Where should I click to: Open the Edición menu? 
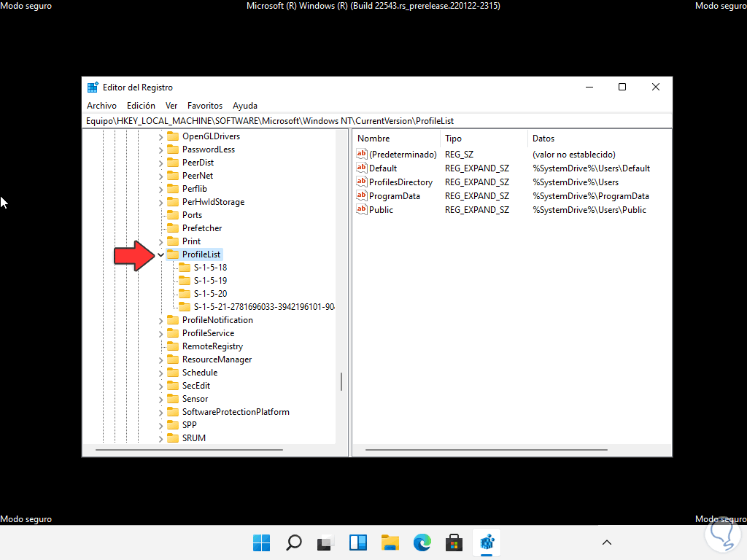point(141,106)
